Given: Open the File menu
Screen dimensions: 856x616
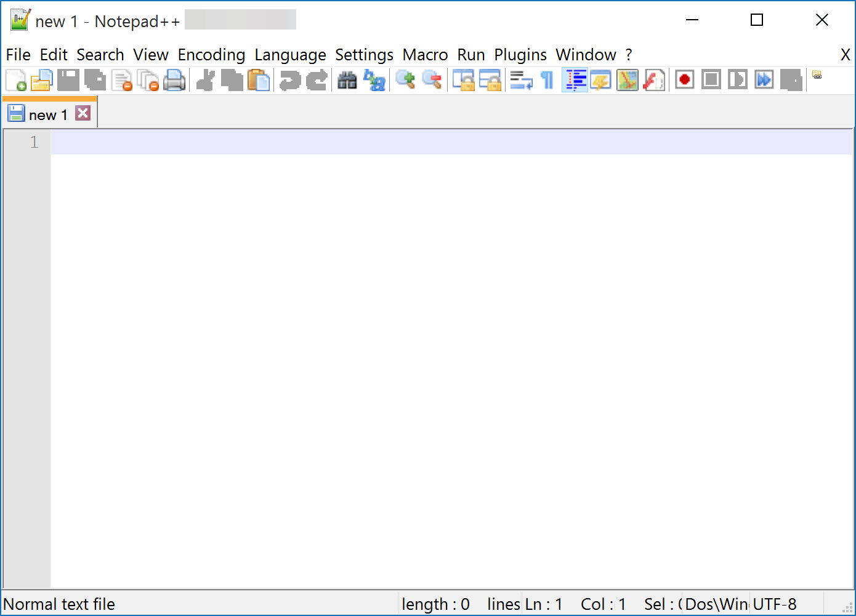Looking at the screenshot, I should pos(18,55).
